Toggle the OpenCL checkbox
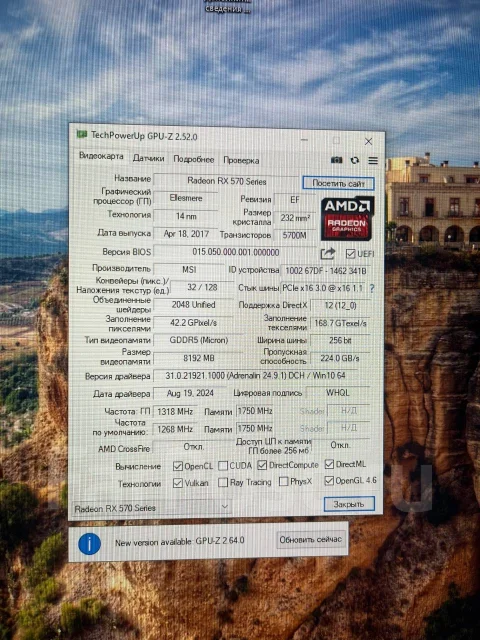This screenshot has height=640, width=480. click(x=178, y=466)
